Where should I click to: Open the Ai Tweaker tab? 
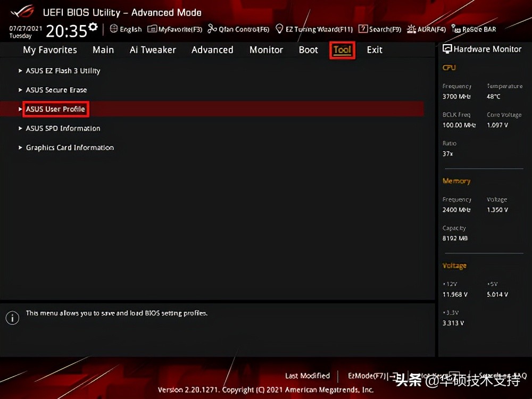coord(153,50)
